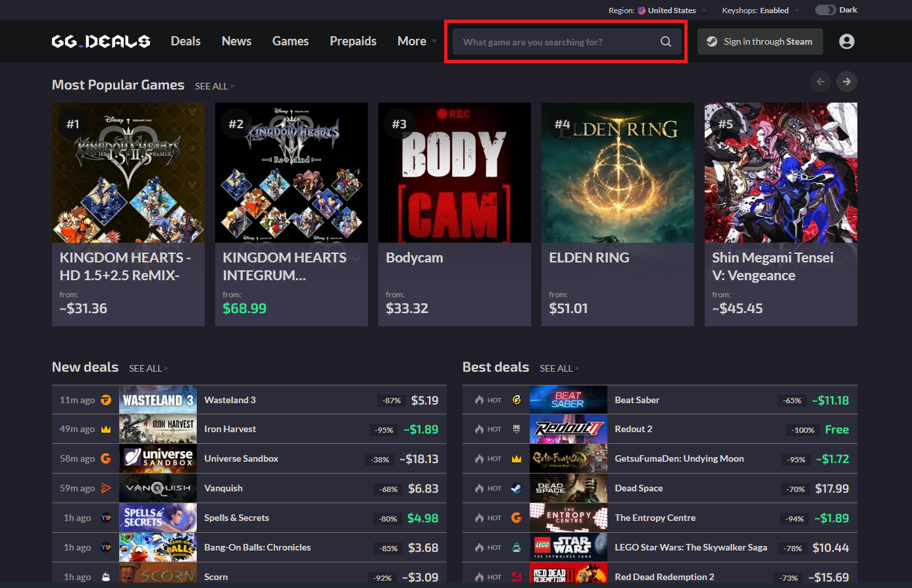Image resolution: width=912 pixels, height=588 pixels.
Task: Click the store icon in the Vanquish row
Action: 106,488
